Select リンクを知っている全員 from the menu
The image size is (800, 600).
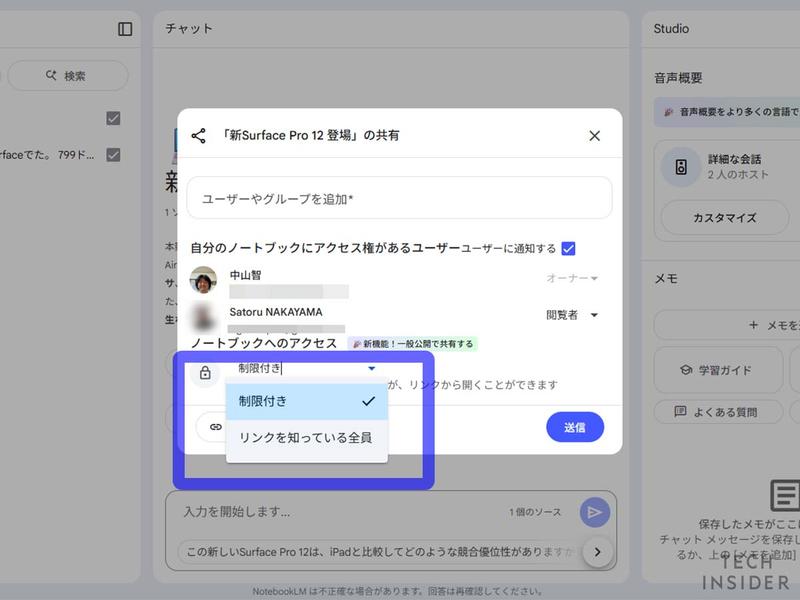(x=306, y=436)
